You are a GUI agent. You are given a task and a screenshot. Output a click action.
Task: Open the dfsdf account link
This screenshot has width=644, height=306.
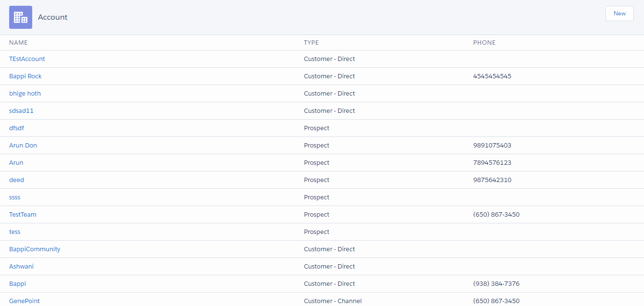(x=16, y=128)
